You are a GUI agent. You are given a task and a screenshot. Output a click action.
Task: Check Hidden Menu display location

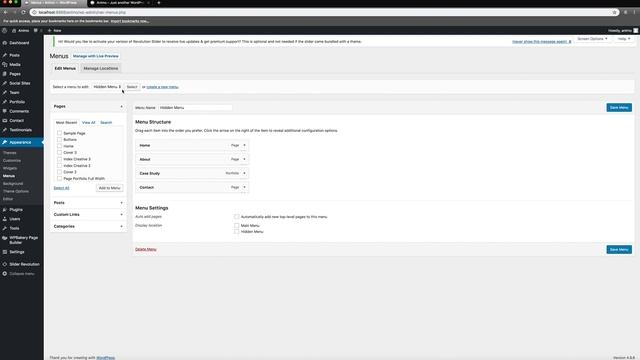click(237, 231)
